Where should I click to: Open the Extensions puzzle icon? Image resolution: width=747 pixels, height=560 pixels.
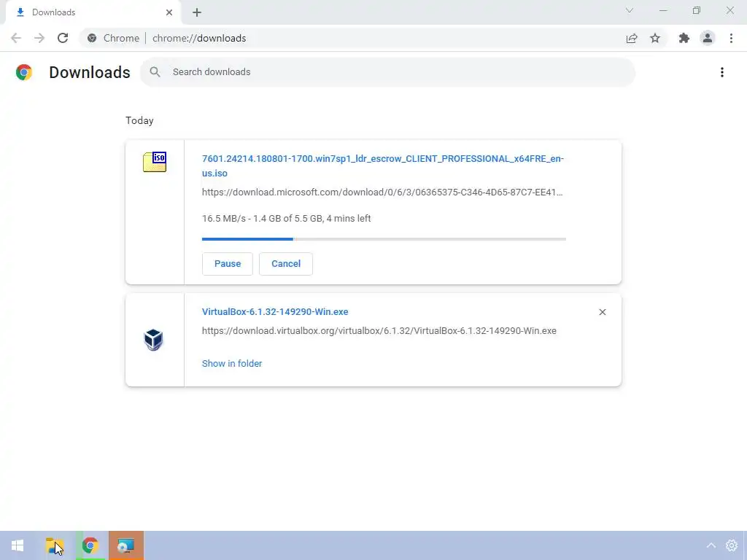point(684,38)
